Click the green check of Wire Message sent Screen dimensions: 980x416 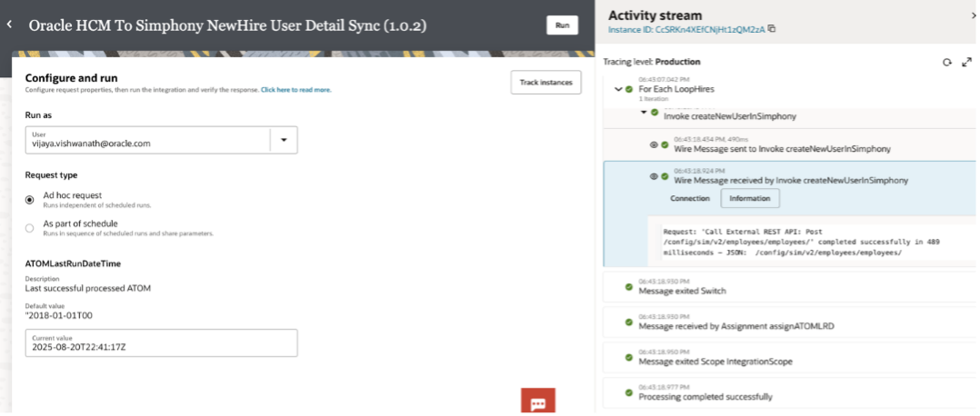[665, 144]
